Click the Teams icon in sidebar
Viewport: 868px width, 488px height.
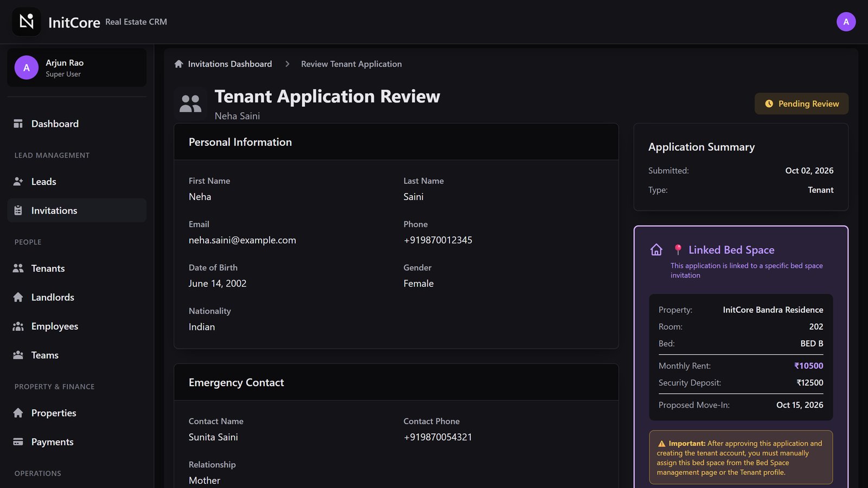coord(18,355)
